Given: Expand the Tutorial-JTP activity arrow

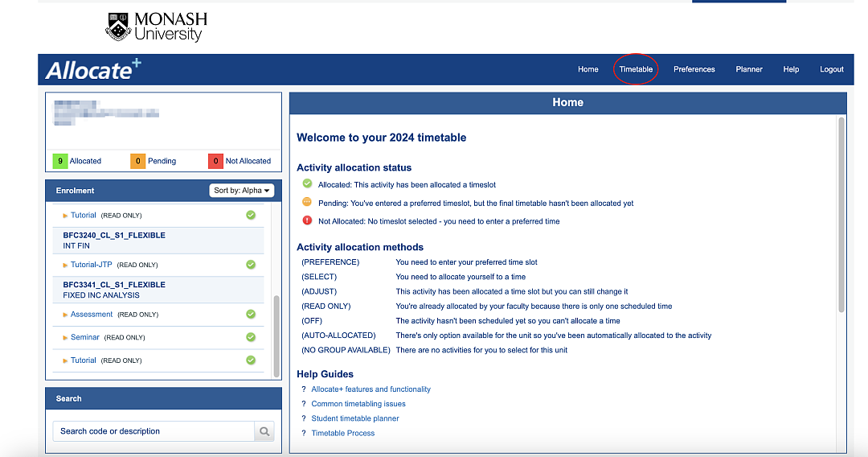Looking at the screenshot, I should pos(65,266).
